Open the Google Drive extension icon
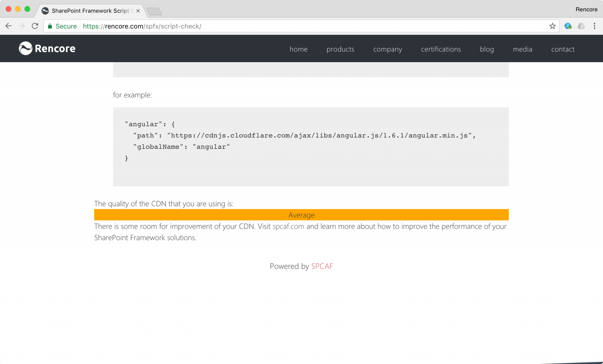 click(581, 26)
